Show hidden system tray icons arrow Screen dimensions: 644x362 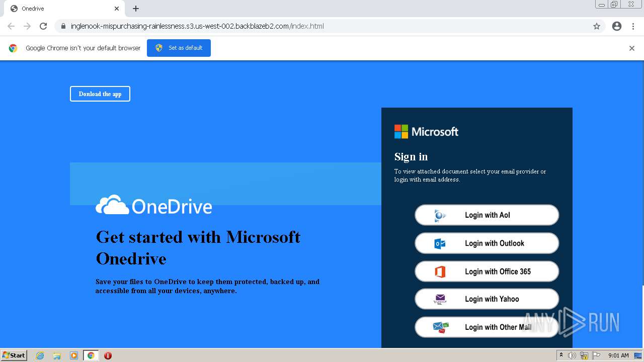pos(561,355)
